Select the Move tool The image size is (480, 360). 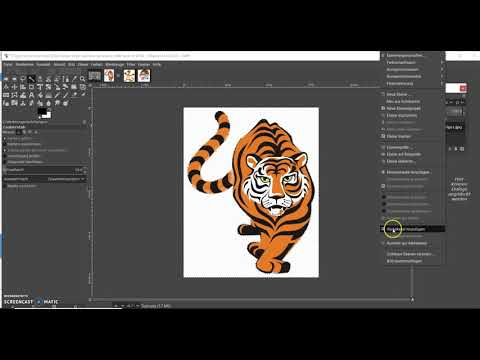14,87
